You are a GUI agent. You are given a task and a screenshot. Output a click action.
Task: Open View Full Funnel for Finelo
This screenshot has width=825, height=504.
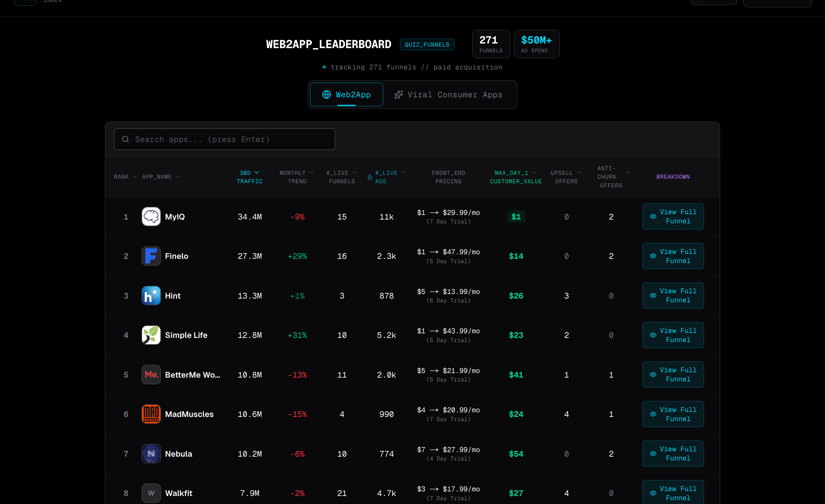coord(673,256)
